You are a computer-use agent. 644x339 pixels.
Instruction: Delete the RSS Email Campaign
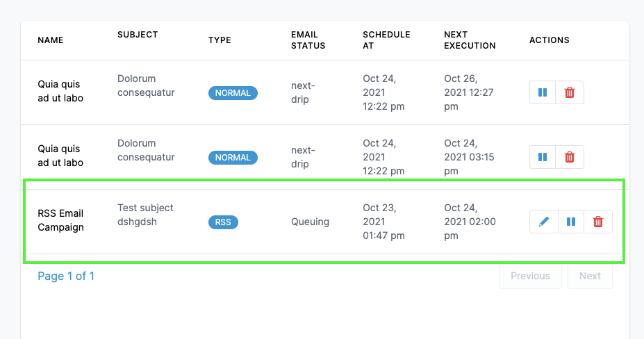(x=597, y=222)
